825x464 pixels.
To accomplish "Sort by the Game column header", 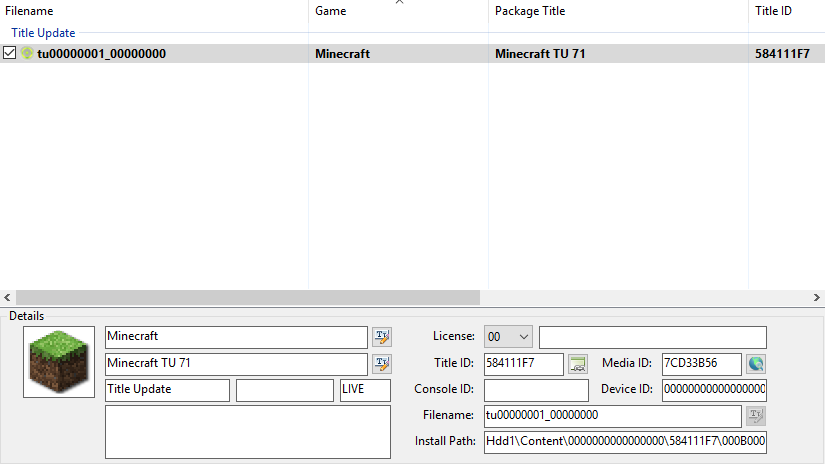I will [331, 11].
